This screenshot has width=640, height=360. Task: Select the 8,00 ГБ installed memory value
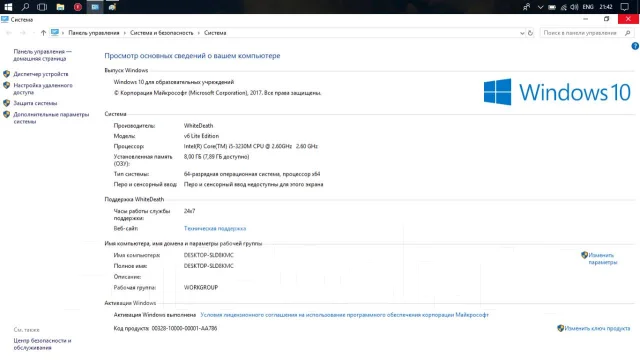(216, 157)
